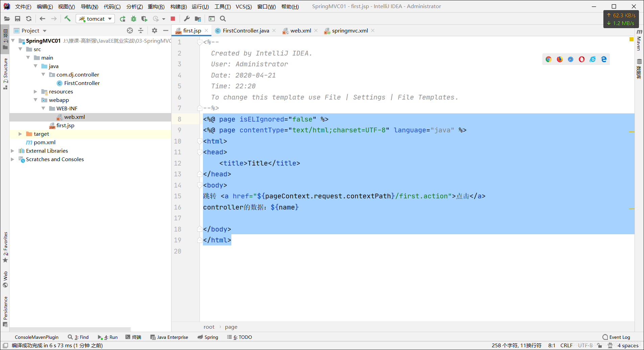Synchronize/refresh toolbar icon
Screen dimensions: 644x350
click(29, 19)
